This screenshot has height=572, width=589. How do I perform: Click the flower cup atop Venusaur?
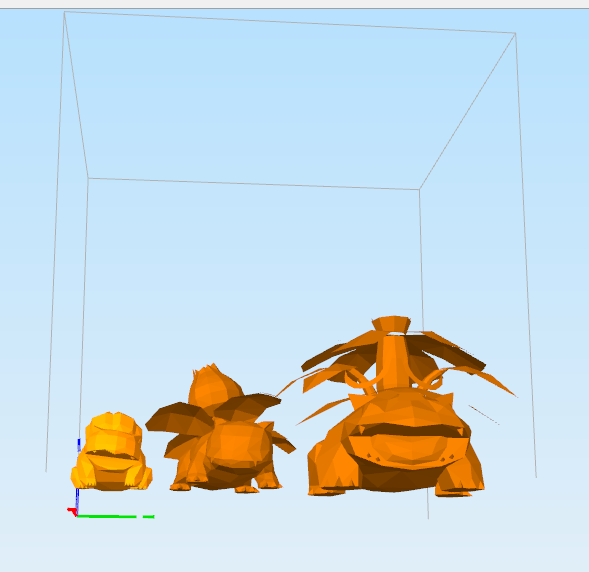[x=391, y=324]
